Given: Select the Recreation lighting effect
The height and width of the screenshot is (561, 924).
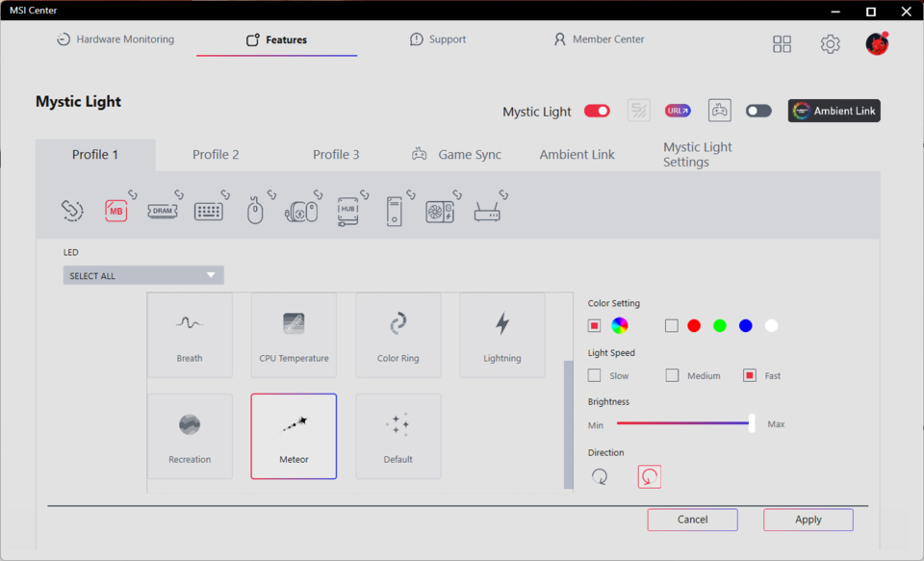Looking at the screenshot, I should pos(190,436).
